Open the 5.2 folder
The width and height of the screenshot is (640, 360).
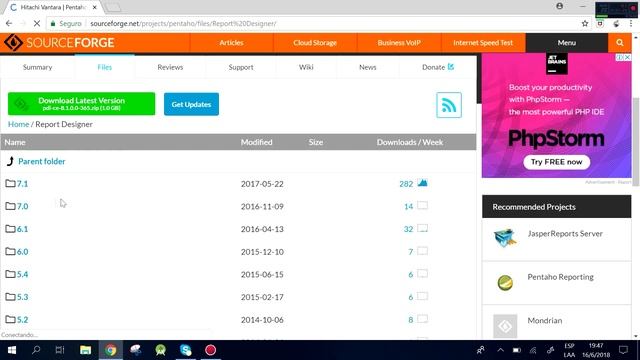tap(22, 320)
